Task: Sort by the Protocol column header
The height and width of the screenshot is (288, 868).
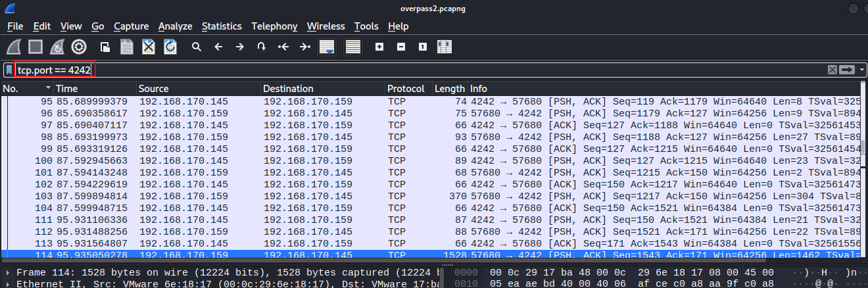Action: point(408,88)
